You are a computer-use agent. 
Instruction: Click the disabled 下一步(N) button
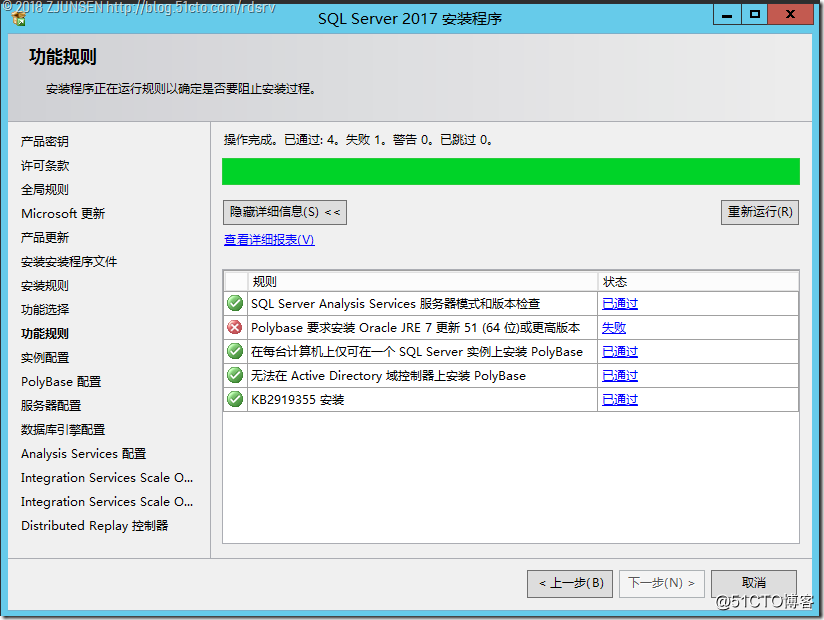pyautogui.click(x=662, y=583)
